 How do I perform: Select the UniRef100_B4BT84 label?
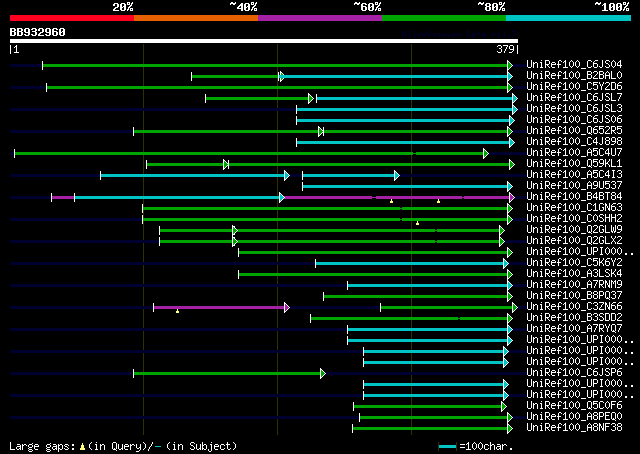pyautogui.click(x=574, y=197)
